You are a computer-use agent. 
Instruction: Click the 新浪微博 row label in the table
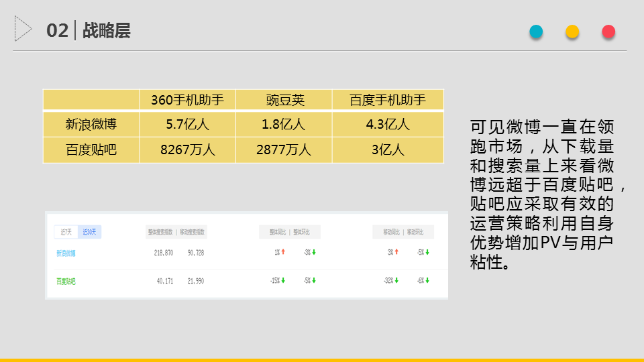[x=91, y=125]
